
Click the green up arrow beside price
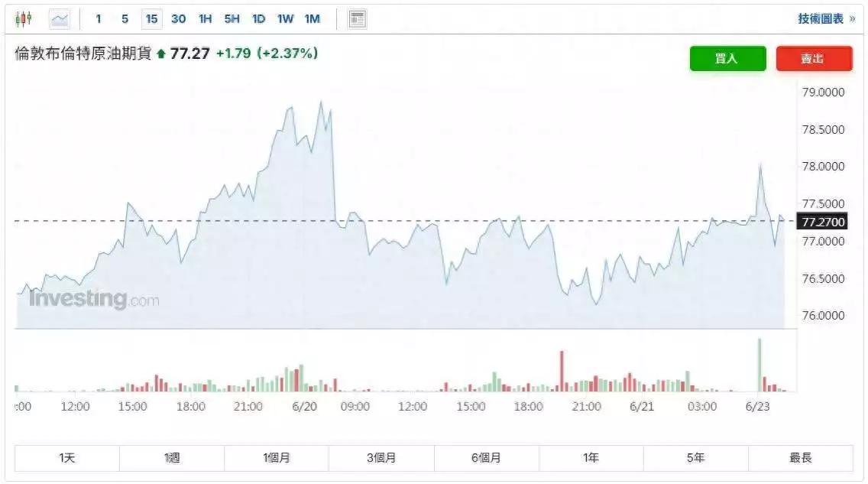coord(161,54)
